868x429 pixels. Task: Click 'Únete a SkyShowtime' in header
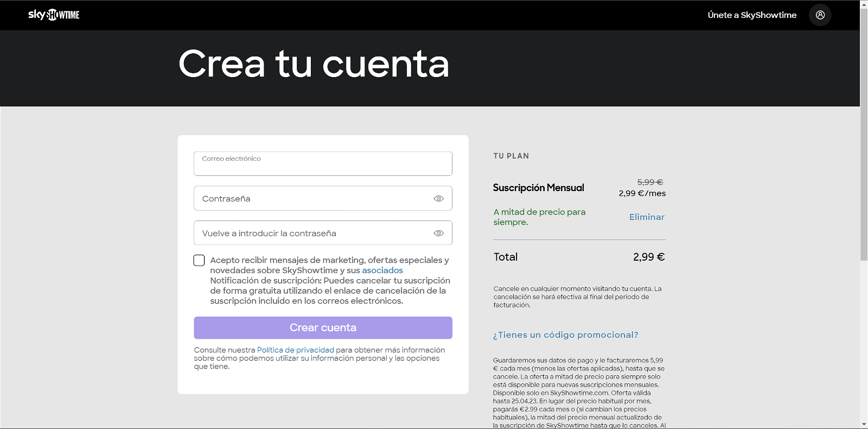tap(752, 15)
